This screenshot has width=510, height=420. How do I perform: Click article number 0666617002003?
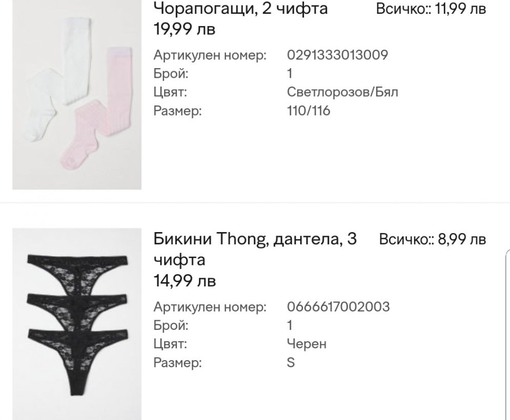point(338,307)
